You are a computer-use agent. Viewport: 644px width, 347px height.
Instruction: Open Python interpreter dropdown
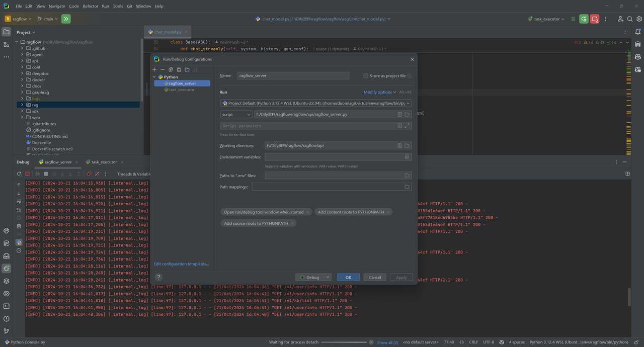[316, 103]
